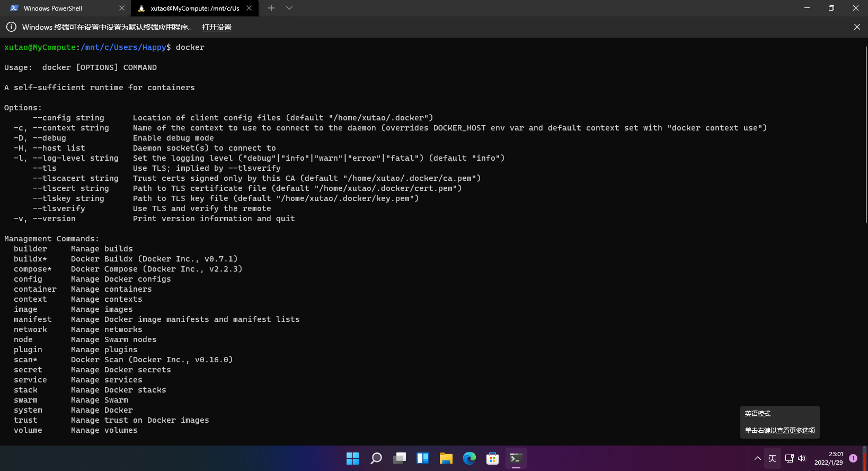Click '英语模式' tooltip text
868x471 pixels.
pos(758,414)
